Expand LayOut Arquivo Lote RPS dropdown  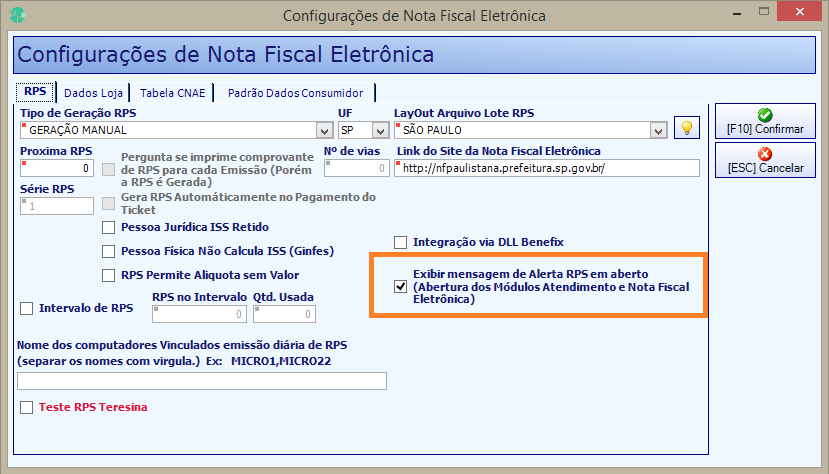click(x=658, y=130)
